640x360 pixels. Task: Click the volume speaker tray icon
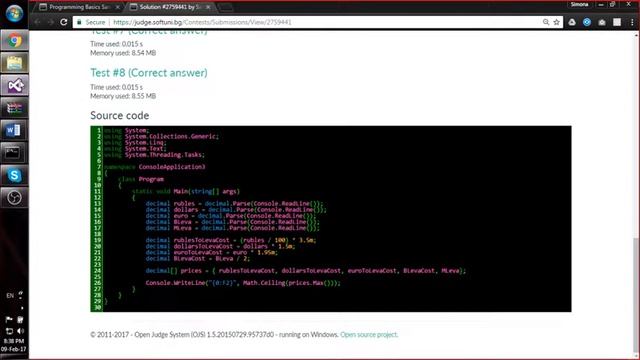(20, 331)
